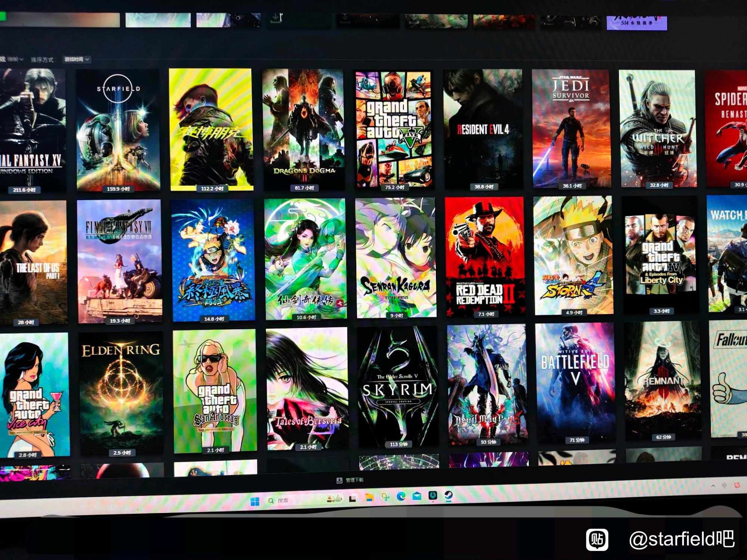Select the Dragon's Dogma II cover
Image resolution: width=747 pixels, height=560 pixels.
pos(304,129)
